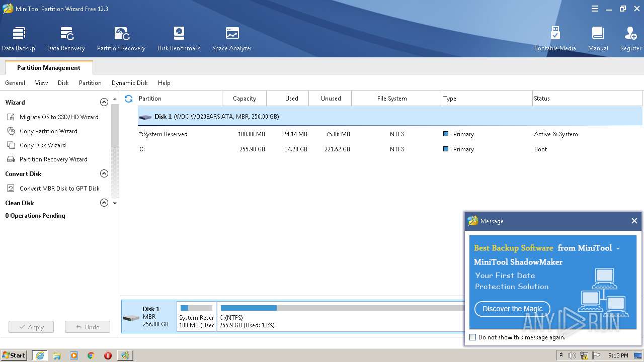
Task: Click the Action Center flag icon
Action: [x=596, y=355]
